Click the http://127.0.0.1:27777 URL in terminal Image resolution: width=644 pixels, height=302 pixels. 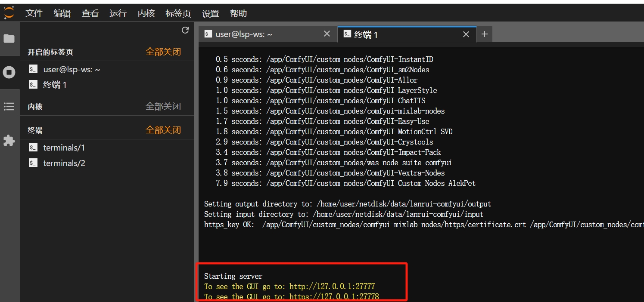(x=332, y=287)
